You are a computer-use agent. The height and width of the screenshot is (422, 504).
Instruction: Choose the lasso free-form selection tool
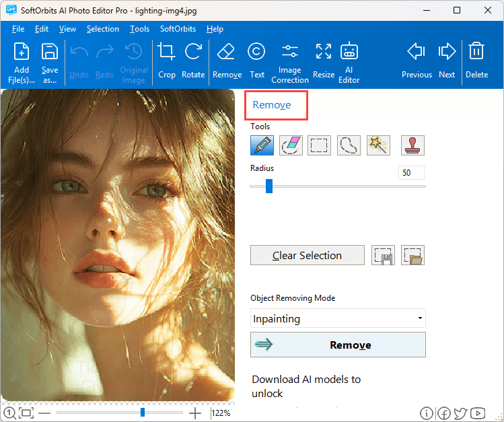click(x=349, y=145)
